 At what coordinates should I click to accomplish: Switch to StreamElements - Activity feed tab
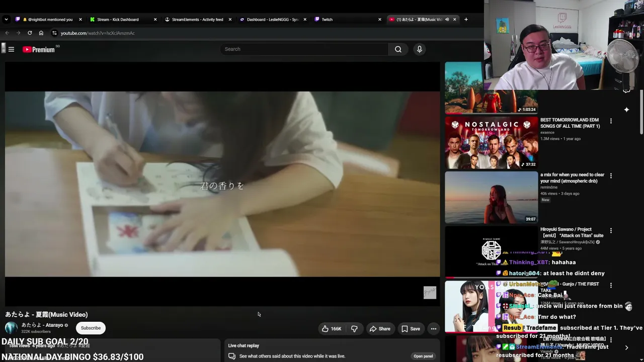tap(197, 20)
